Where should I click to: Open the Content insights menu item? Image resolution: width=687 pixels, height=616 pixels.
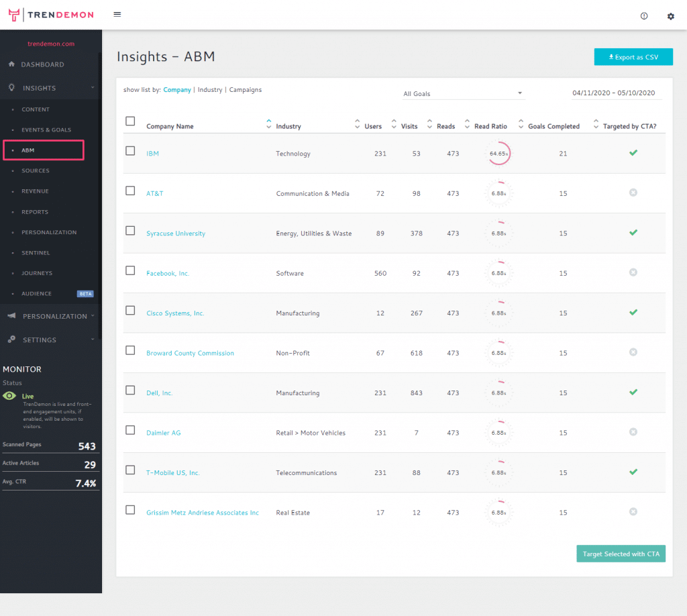coord(36,109)
